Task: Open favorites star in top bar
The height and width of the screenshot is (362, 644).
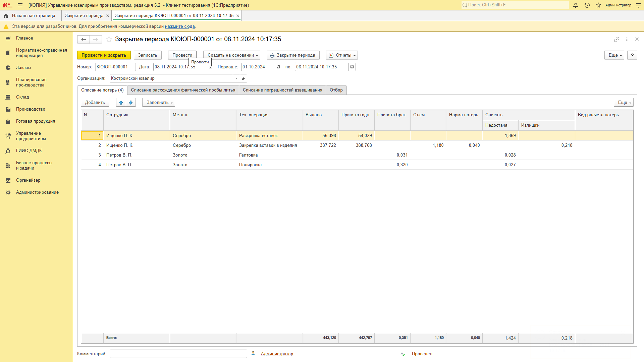Action: pos(598,5)
